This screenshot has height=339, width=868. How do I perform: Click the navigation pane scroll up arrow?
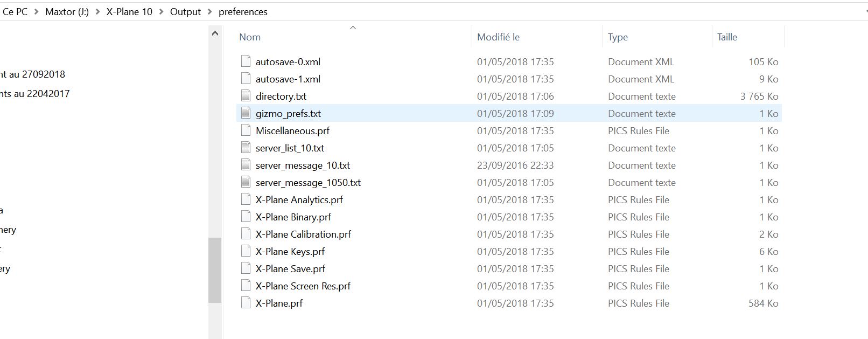215,33
